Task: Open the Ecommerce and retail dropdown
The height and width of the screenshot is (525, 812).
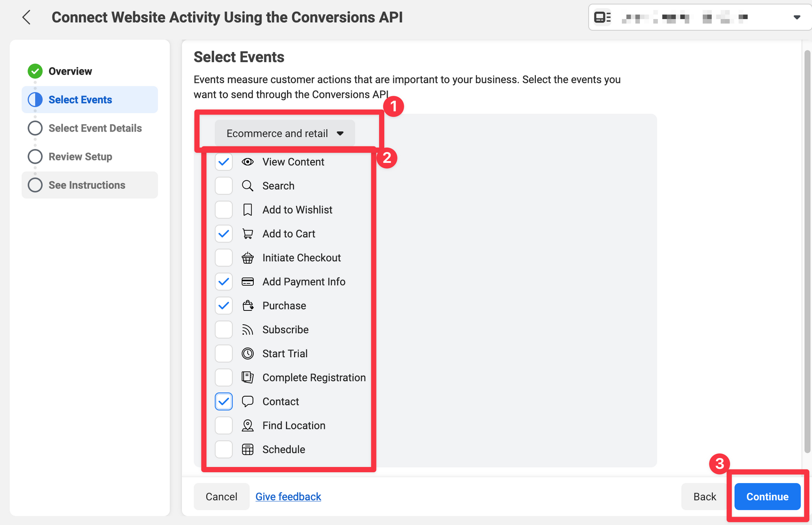Action: 285,133
